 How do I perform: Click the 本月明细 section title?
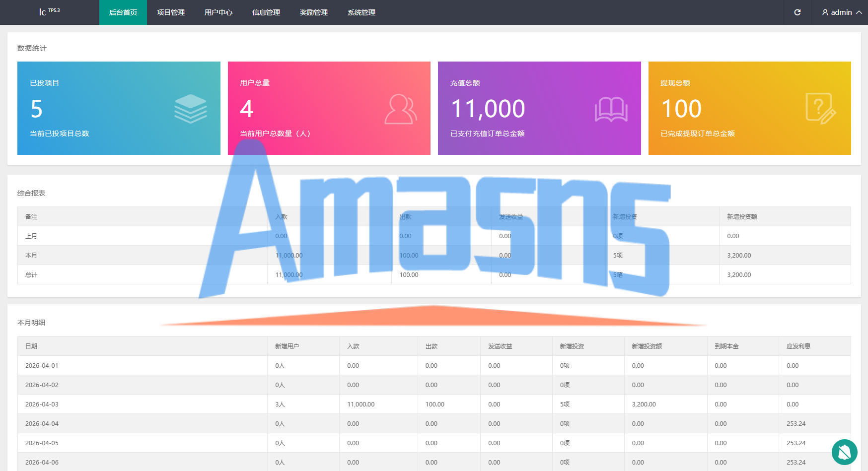click(x=31, y=323)
